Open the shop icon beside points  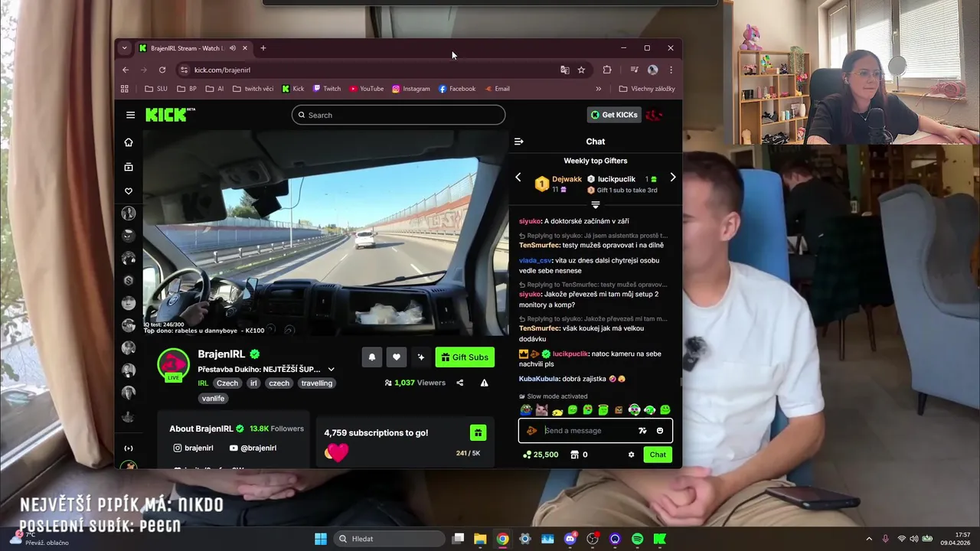pyautogui.click(x=574, y=455)
